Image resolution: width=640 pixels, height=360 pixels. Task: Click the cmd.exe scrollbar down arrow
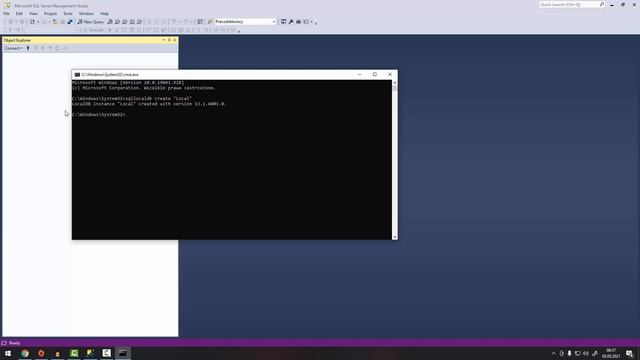395,237
